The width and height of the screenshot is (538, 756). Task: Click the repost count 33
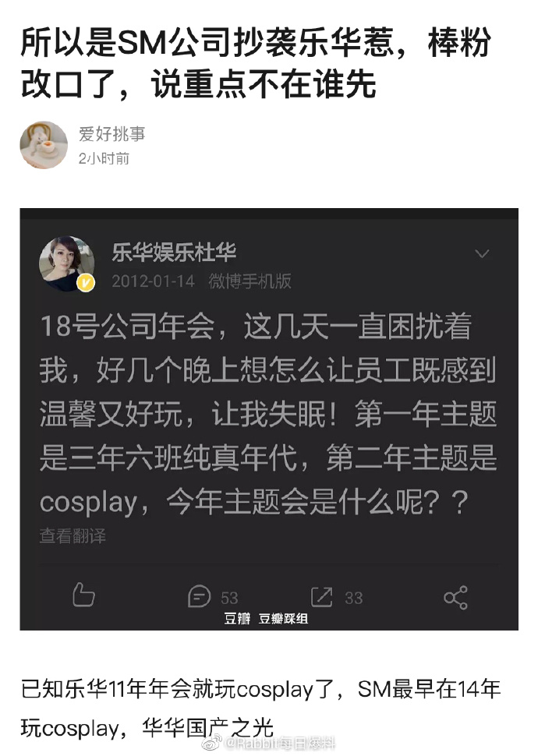354,599
